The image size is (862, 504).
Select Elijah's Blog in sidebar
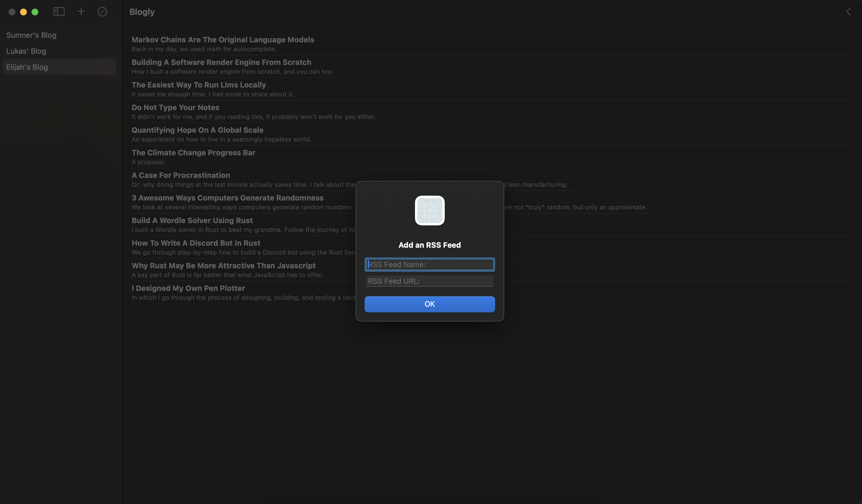pyautogui.click(x=27, y=67)
